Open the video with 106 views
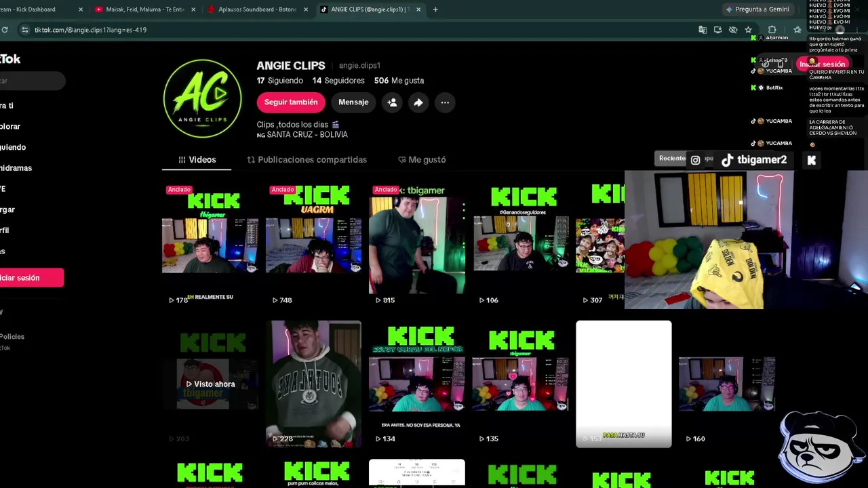The image size is (868, 488). point(521,244)
